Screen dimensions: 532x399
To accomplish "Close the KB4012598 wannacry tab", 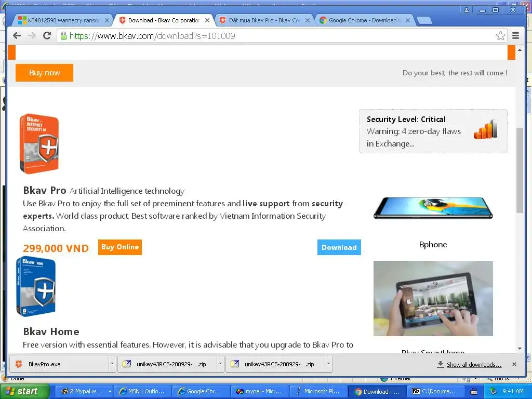I will 107,20.
